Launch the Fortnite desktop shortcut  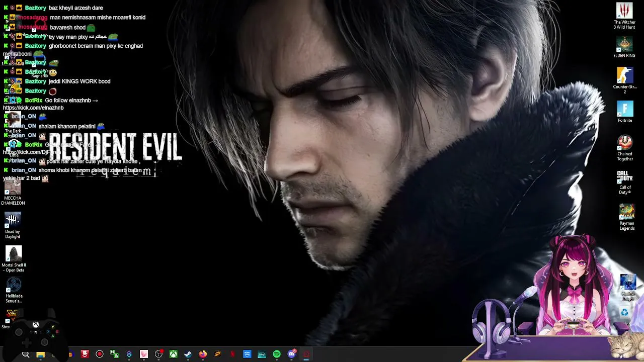(x=625, y=112)
